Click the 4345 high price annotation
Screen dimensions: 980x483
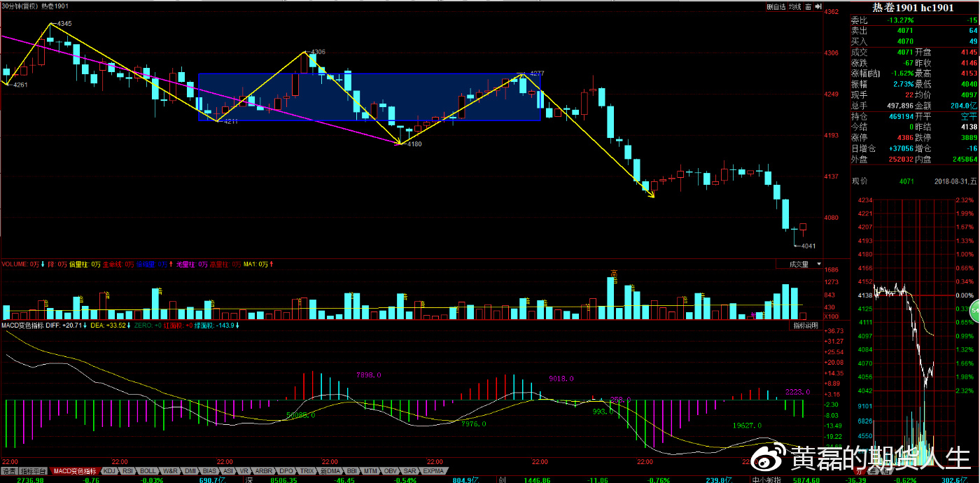[64, 23]
